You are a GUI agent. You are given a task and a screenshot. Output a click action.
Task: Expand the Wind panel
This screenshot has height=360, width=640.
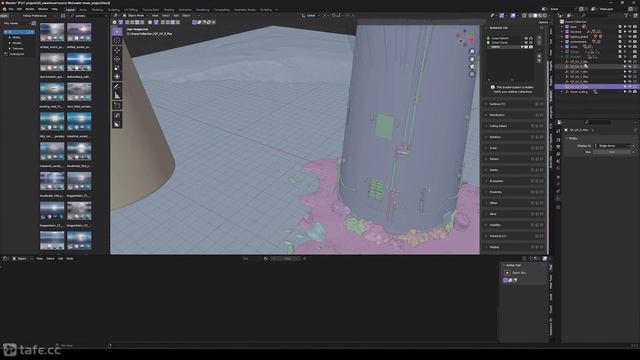click(x=514, y=214)
